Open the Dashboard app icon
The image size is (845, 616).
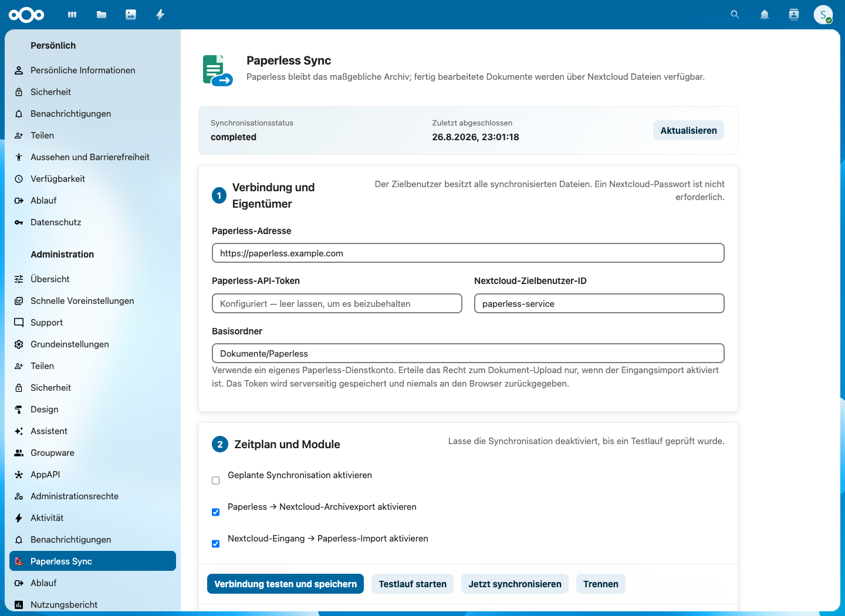click(x=72, y=15)
